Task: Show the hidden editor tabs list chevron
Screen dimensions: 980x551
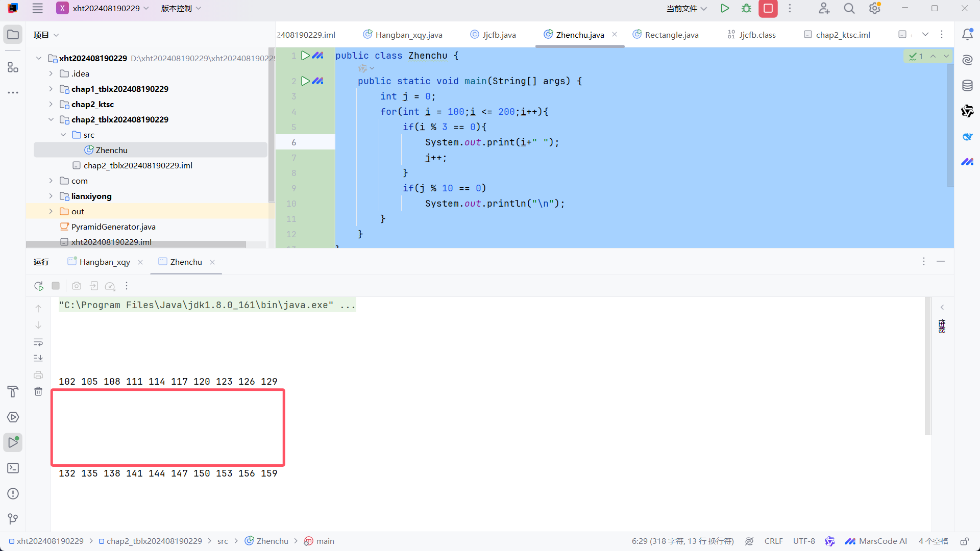Action: pyautogui.click(x=925, y=34)
